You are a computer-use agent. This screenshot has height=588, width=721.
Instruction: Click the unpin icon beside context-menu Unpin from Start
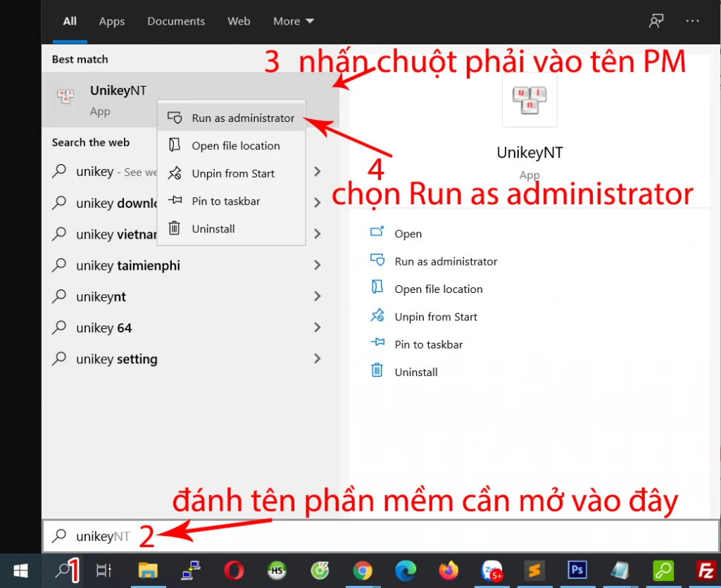click(175, 173)
